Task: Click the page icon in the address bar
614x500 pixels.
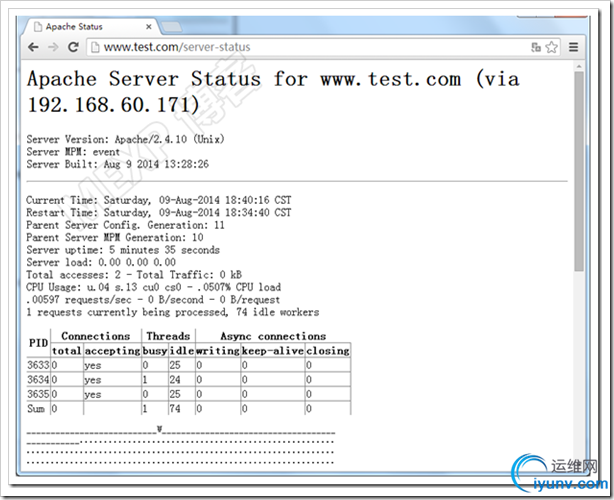Action: point(95,47)
